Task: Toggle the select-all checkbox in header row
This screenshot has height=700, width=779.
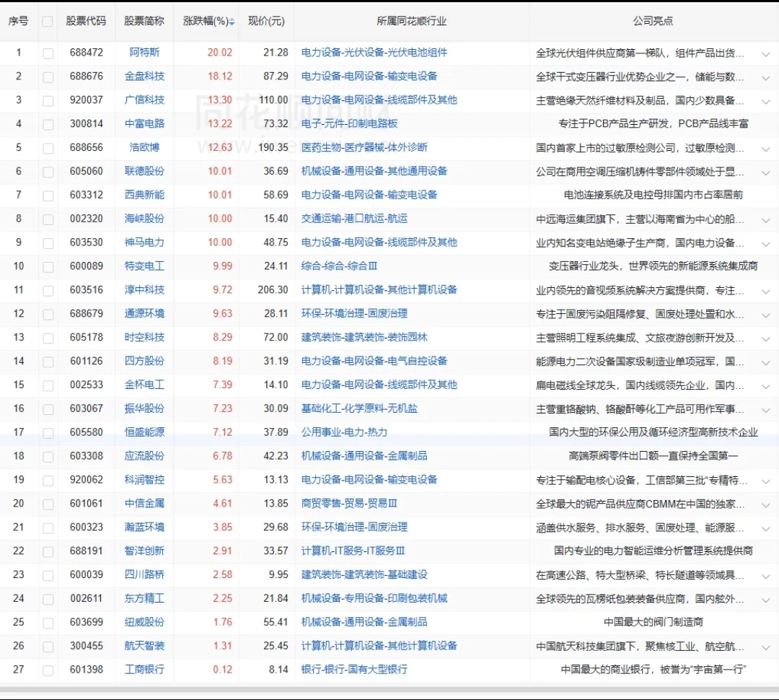Action: click(x=48, y=22)
